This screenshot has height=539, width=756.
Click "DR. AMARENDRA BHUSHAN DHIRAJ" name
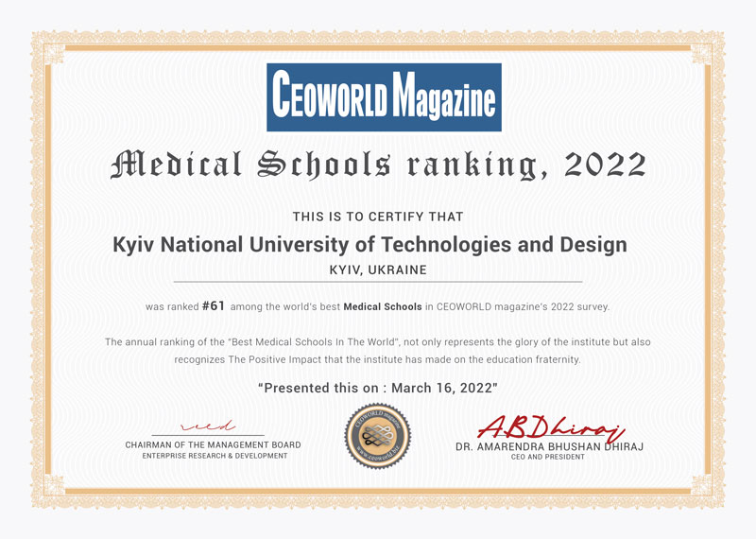tap(550, 447)
